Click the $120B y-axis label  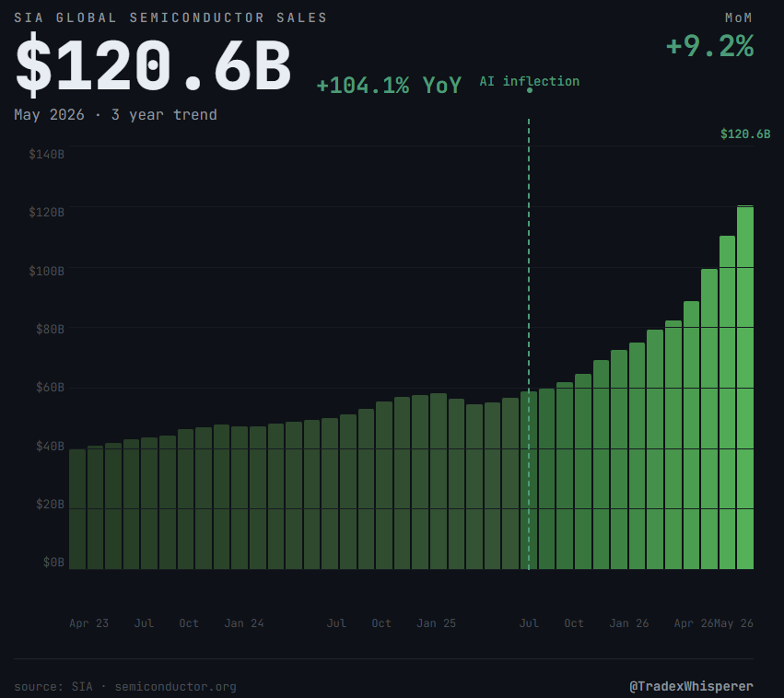click(46, 213)
